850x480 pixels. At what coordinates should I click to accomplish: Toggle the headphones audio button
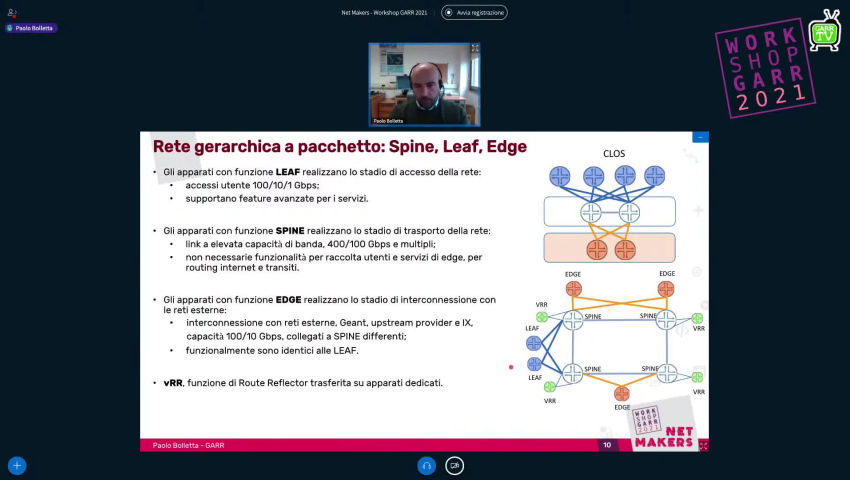pos(427,465)
